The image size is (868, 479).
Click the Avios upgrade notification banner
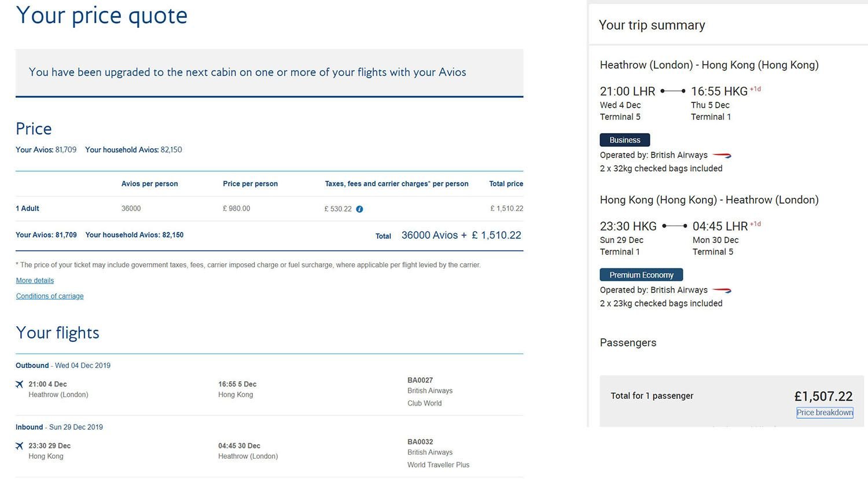coord(270,73)
